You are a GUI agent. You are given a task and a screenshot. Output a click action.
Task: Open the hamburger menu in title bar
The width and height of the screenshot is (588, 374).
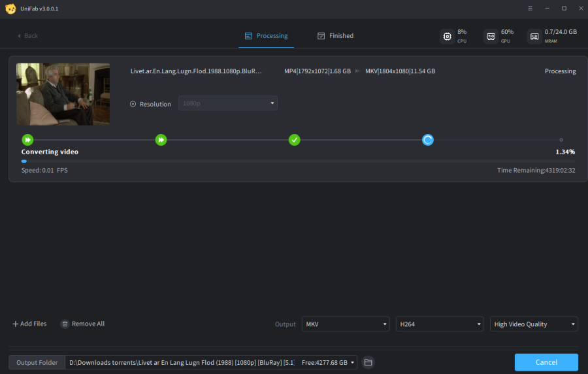pyautogui.click(x=529, y=8)
